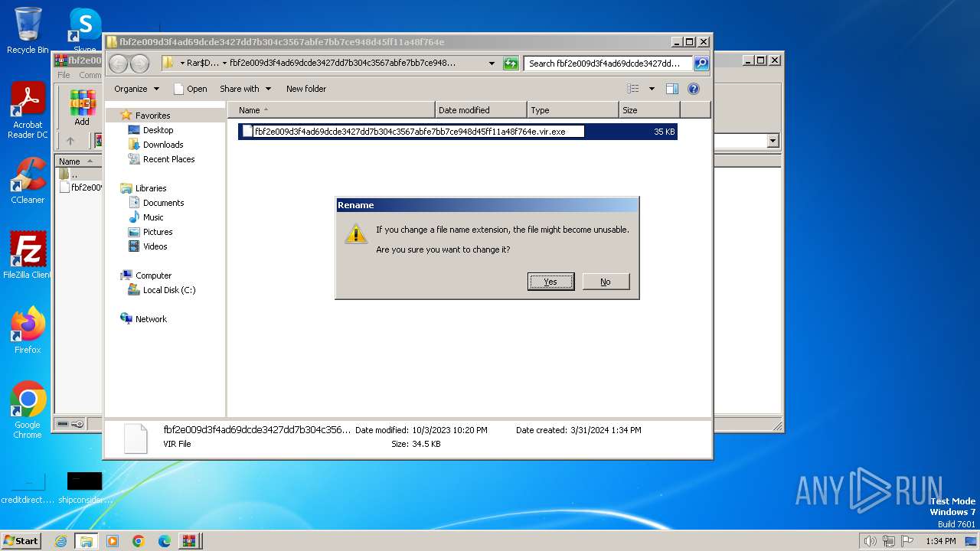
Task: Sort by the Type column header
Action: (573, 110)
